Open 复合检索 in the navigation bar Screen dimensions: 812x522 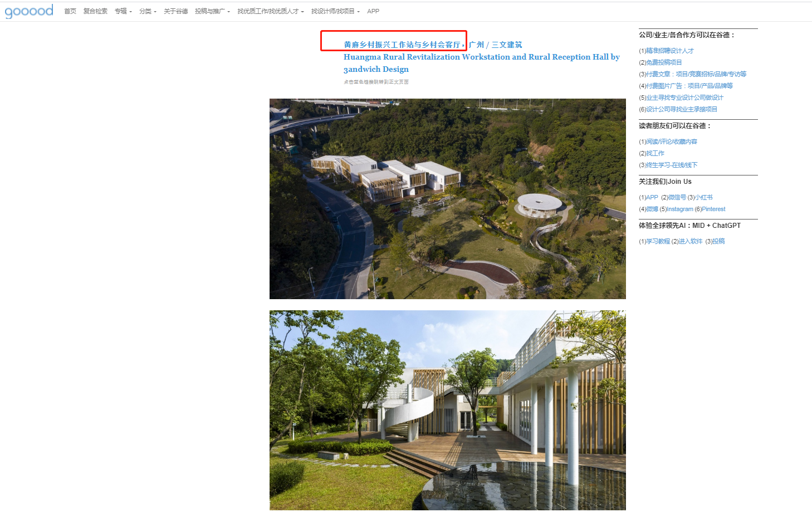pos(95,11)
